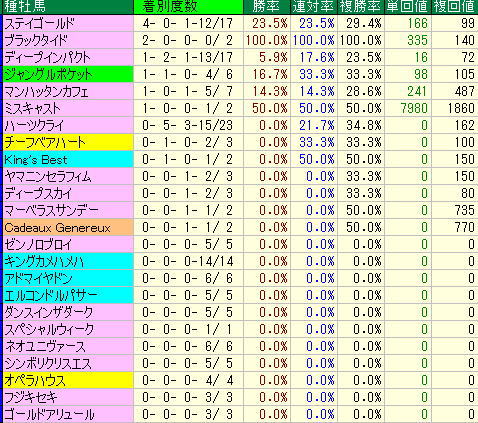Click the 連対率 column header

[314, 7]
